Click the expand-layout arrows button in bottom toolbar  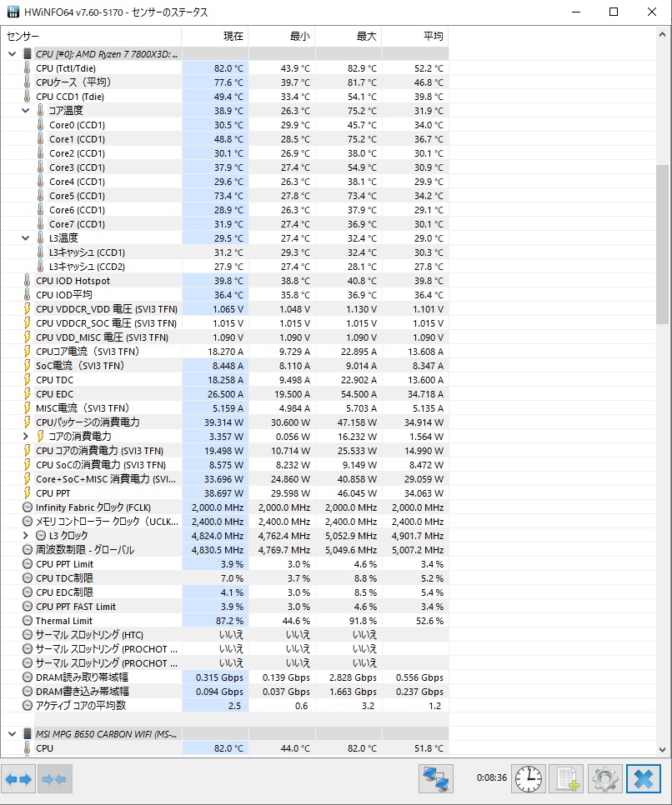click(x=18, y=779)
